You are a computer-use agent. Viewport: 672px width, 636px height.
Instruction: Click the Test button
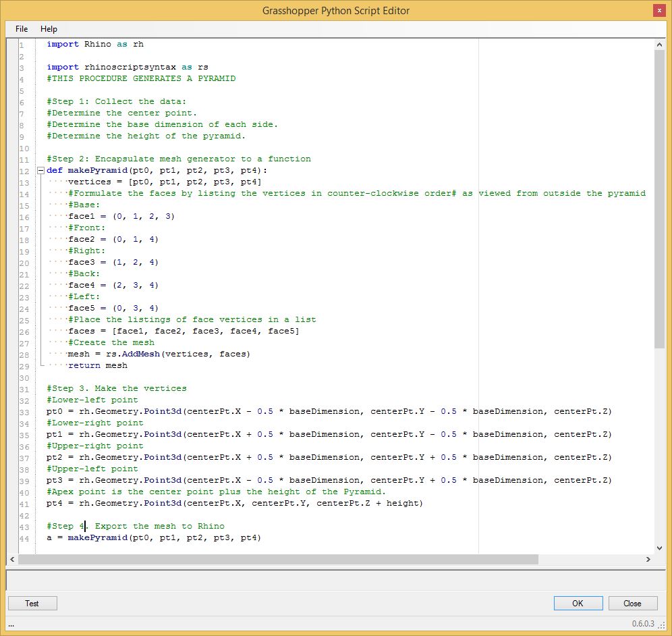point(32,603)
